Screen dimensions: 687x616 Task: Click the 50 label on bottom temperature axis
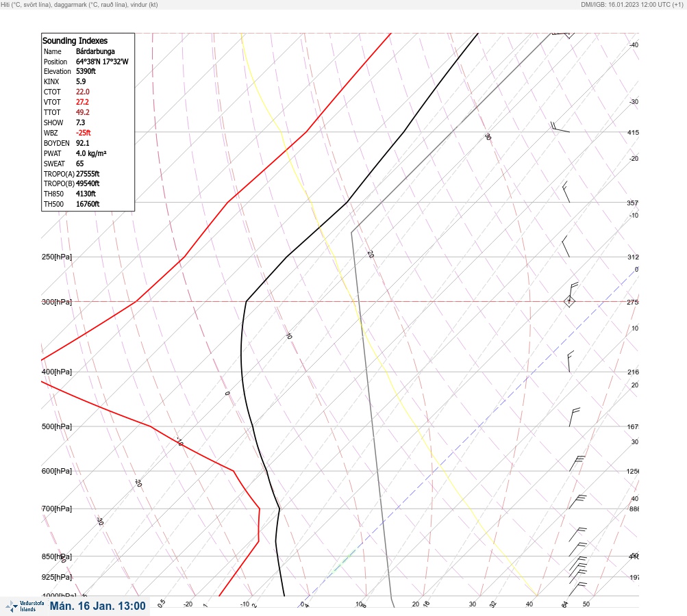[586, 604]
